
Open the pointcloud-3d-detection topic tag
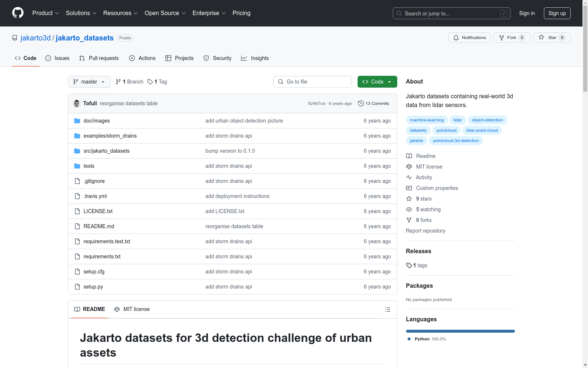(x=456, y=141)
